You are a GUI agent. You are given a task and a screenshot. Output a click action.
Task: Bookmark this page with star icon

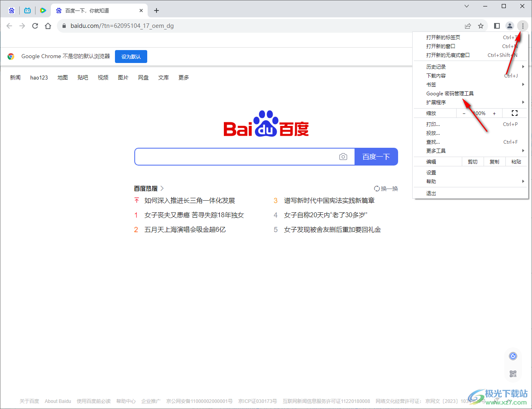(x=481, y=26)
